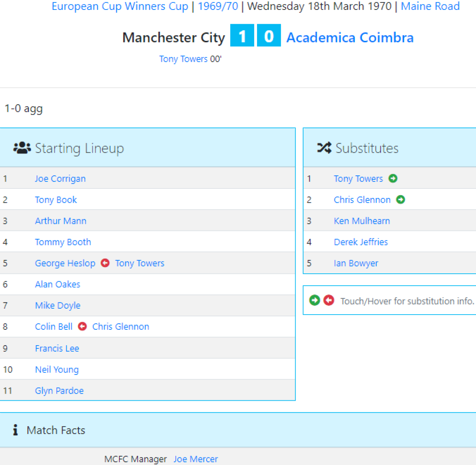Click green substituted-on icon beside Chris Glennon
Viewport: 476px width, 465px height.
tap(401, 200)
